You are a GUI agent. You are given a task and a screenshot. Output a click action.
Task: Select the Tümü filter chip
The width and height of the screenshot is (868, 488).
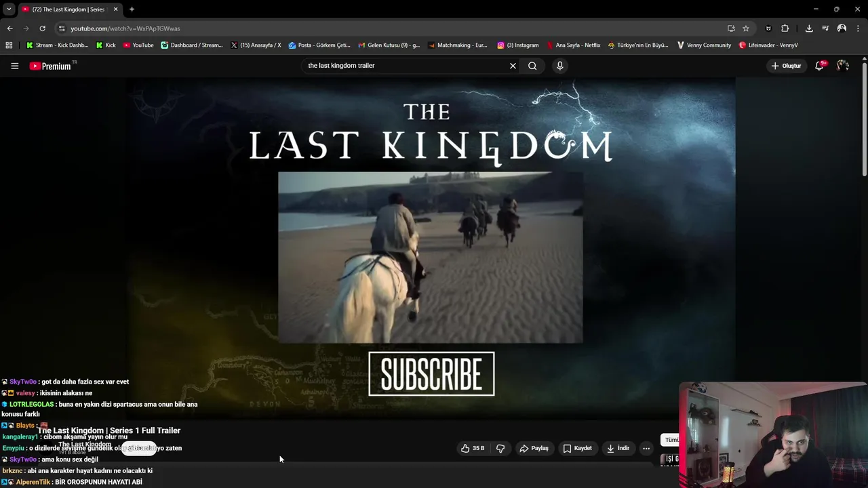click(x=670, y=440)
